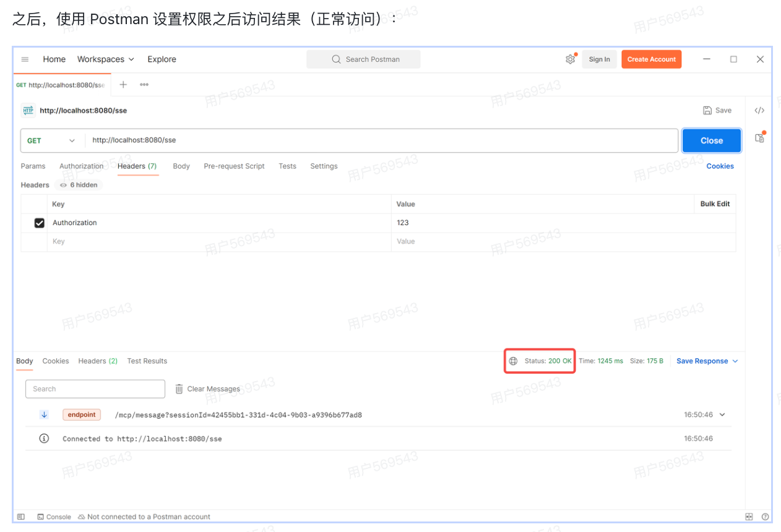This screenshot has width=781, height=532.
Task: Click the blue Close connection button
Action: point(712,140)
